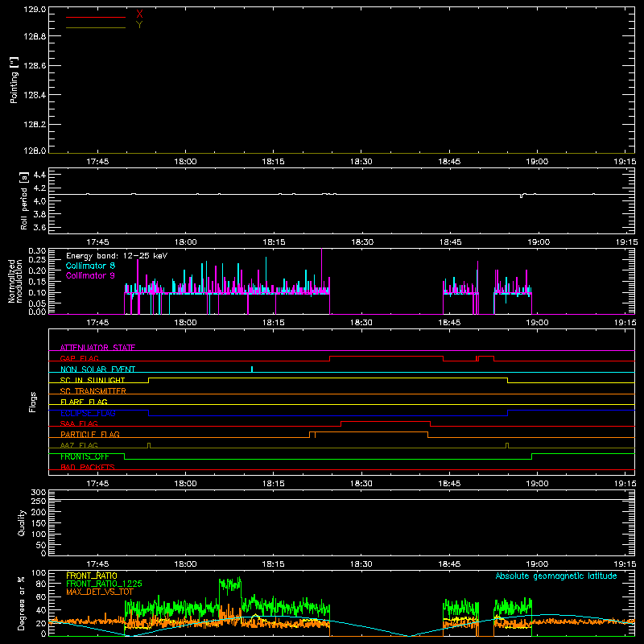This screenshot has height=644, width=644.
Task: Click the red X legend label
Action: click(139, 14)
